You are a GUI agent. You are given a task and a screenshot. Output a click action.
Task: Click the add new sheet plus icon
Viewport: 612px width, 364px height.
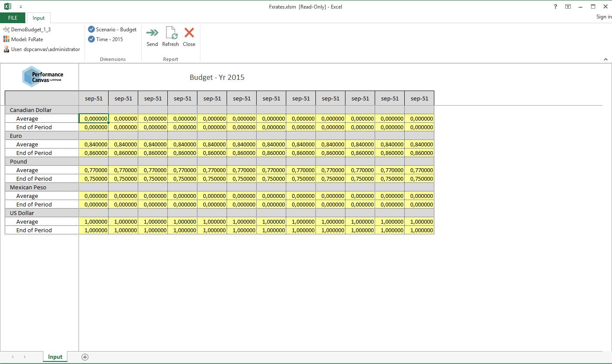(85, 357)
